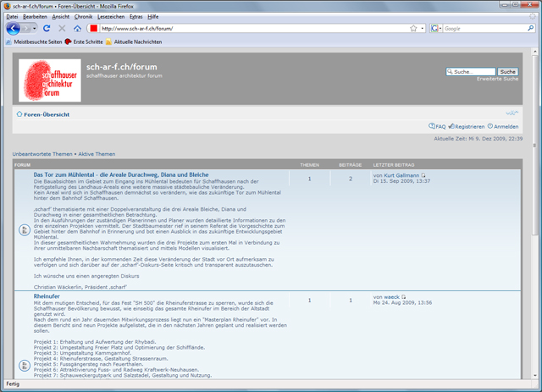
Task: Click the browser Back arrow button
Action: point(14,28)
